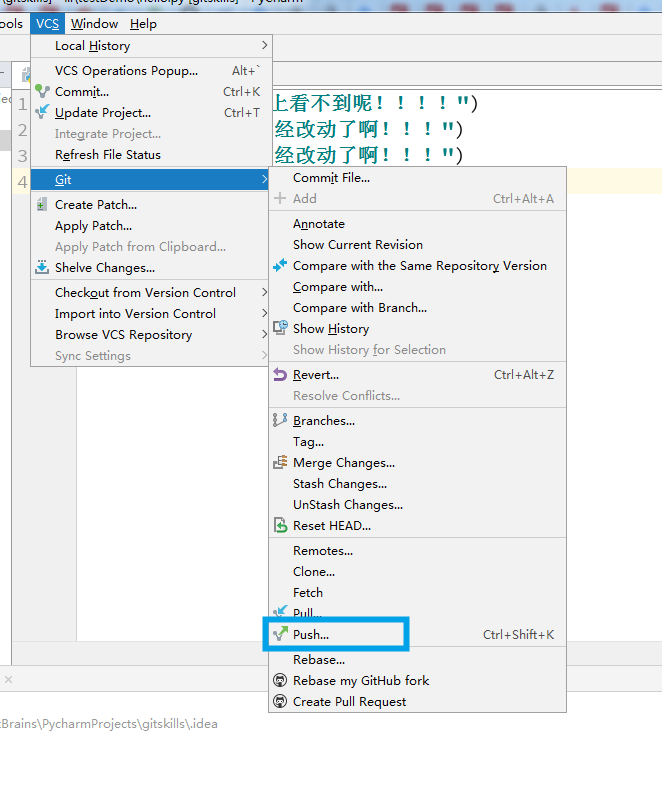Open VCS Operations Popup entry
This screenshot has height=800, width=662.
pyautogui.click(x=151, y=70)
